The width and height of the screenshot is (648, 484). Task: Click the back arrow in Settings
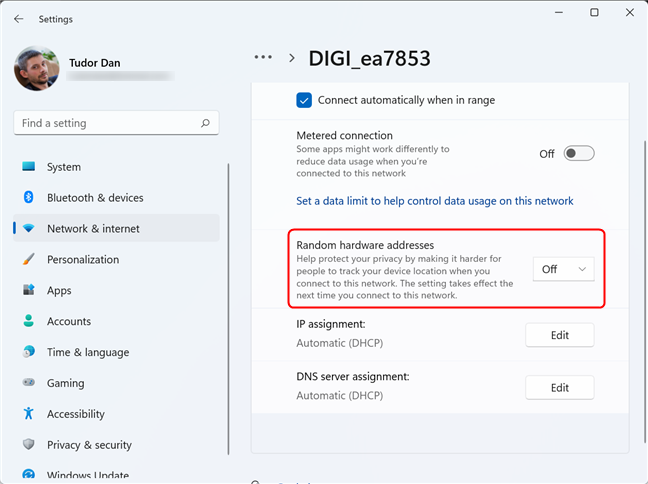tap(19, 19)
